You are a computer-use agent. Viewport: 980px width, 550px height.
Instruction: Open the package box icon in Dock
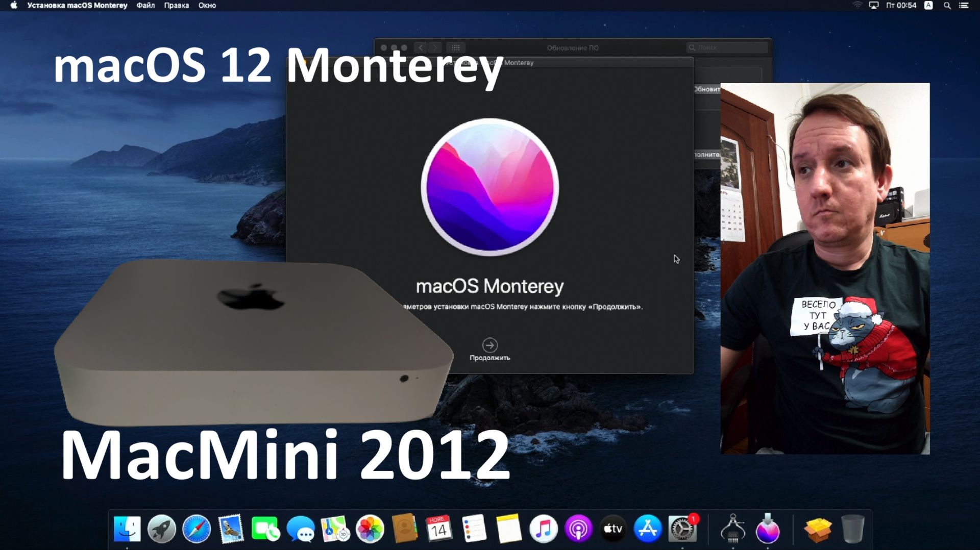point(818,530)
